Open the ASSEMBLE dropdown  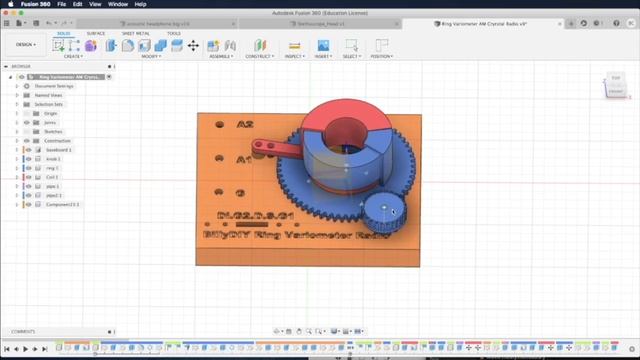tap(221, 56)
